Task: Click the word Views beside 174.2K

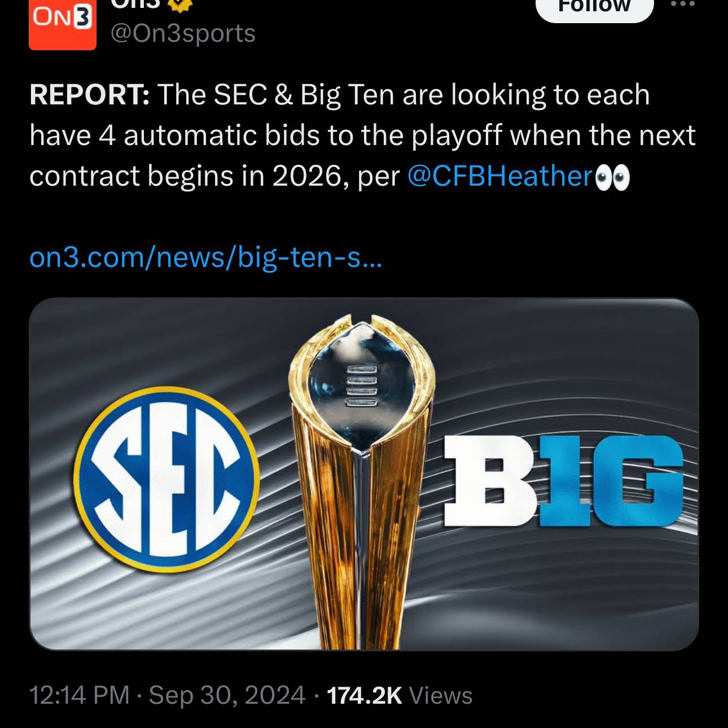Action: point(440,695)
